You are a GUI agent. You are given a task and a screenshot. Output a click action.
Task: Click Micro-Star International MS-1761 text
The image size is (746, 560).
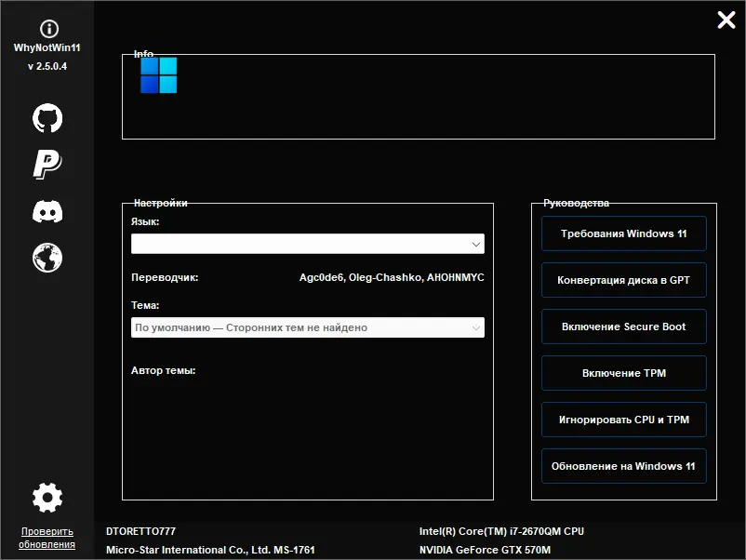(x=210, y=550)
